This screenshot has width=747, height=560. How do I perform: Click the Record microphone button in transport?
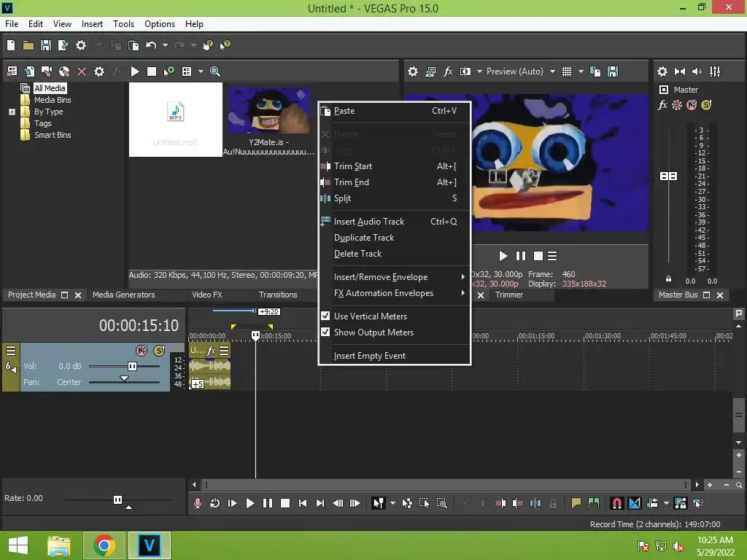pyautogui.click(x=197, y=503)
